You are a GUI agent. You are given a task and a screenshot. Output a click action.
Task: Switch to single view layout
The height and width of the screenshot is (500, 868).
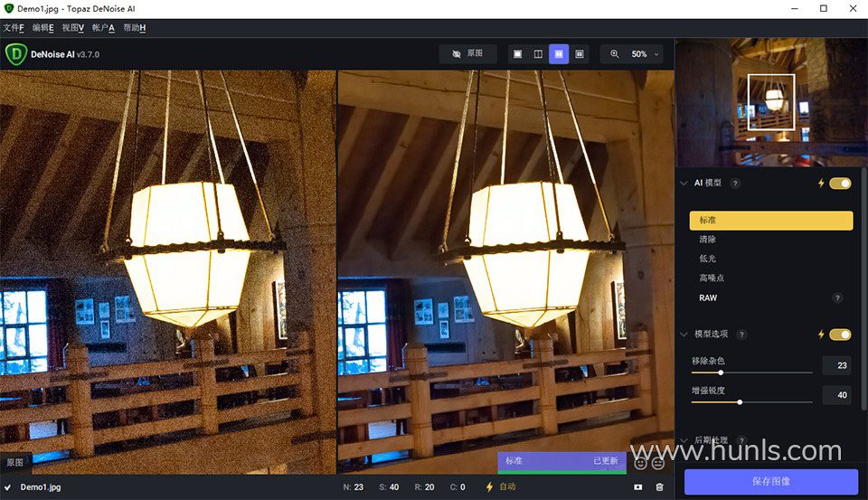[x=517, y=53]
